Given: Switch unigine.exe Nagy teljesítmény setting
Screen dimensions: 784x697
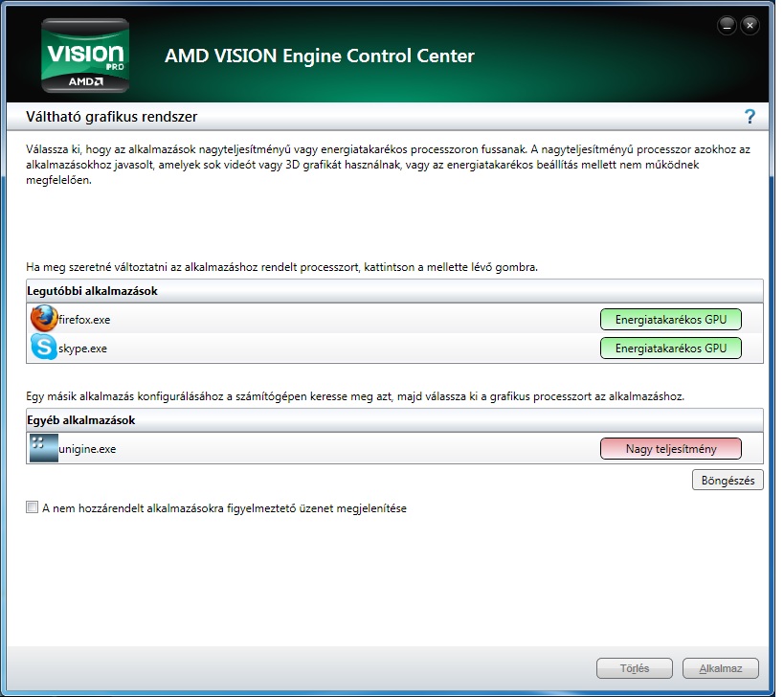Looking at the screenshot, I should (x=670, y=448).
